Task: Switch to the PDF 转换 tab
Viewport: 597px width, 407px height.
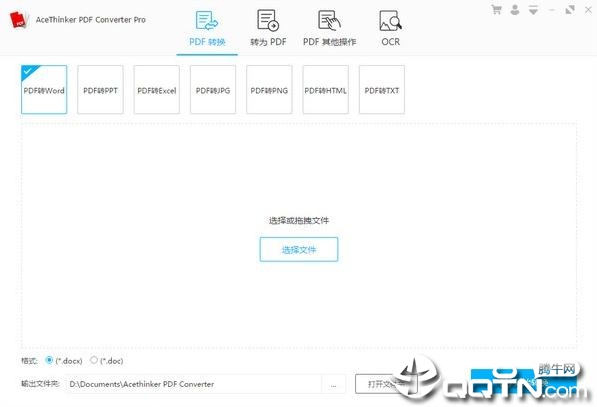Action: click(x=207, y=29)
